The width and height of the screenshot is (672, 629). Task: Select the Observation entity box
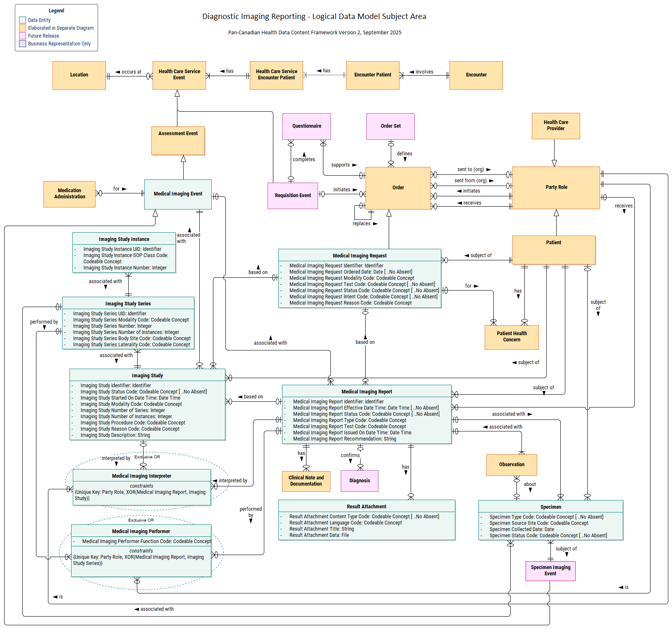pyautogui.click(x=512, y=465)
